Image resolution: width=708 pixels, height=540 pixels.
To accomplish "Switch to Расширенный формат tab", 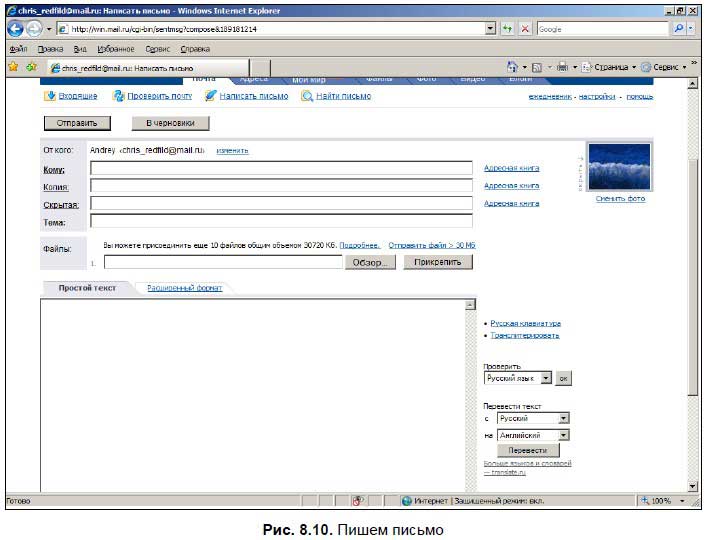I will tap(185, 288).
